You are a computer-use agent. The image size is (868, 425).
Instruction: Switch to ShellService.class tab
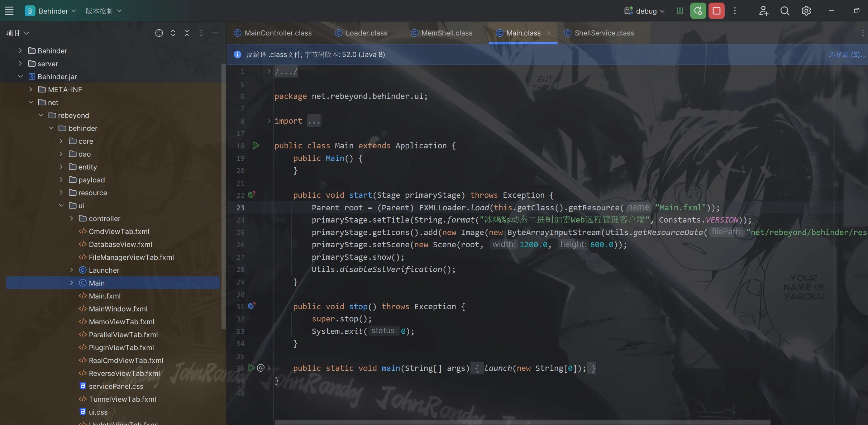[x=604, y=33]
